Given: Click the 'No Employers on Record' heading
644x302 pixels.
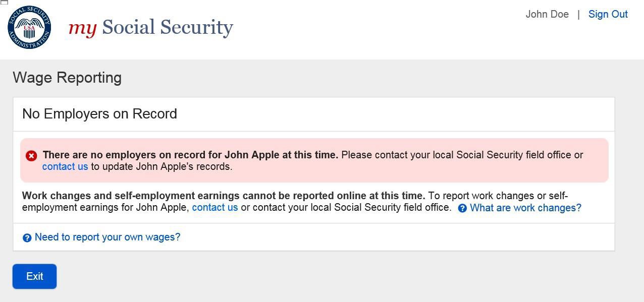Looking at the screenshot, I should pyautogui.click(x=99, y=114).
